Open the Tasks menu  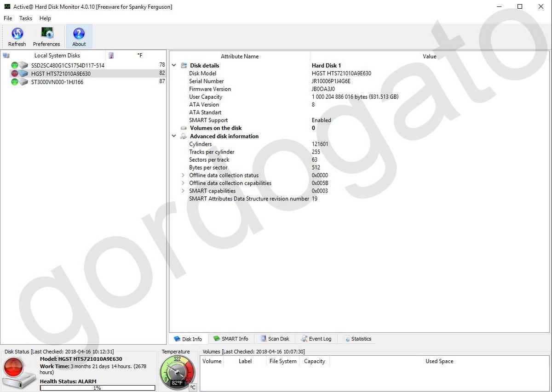[25, 18]
